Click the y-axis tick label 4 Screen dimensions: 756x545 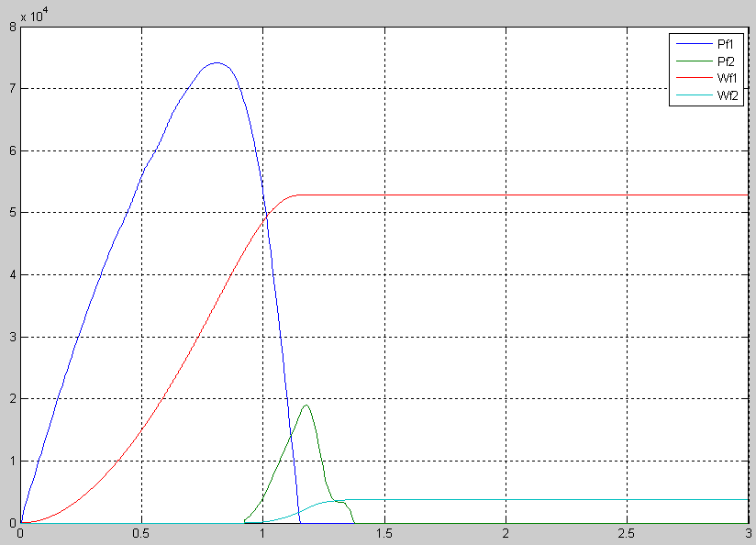click(13, 275)
